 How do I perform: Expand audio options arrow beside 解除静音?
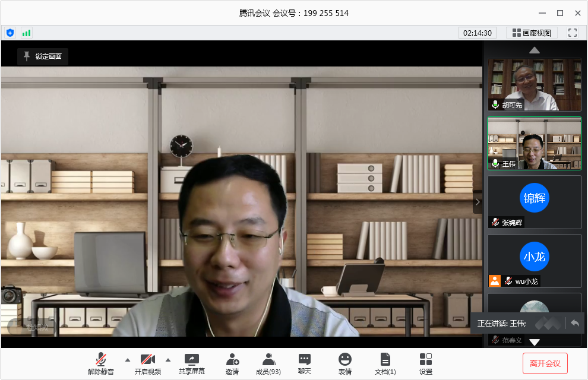click(x=127, y=360)
